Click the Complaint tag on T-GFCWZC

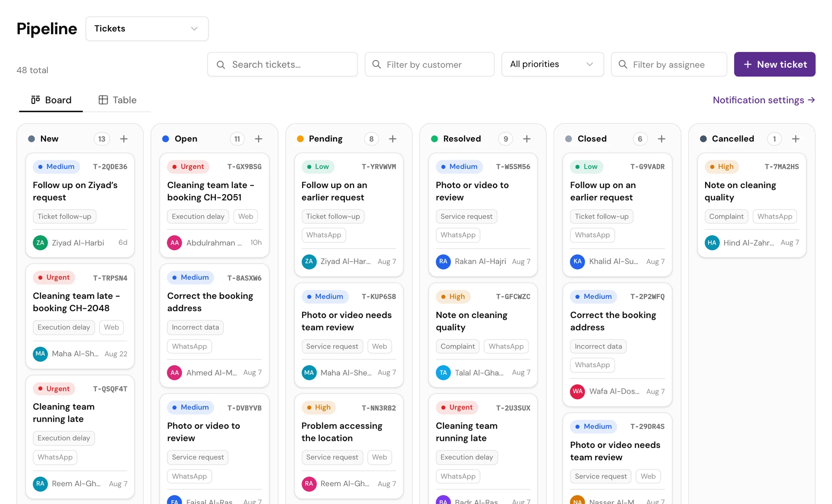click(458, 346)
